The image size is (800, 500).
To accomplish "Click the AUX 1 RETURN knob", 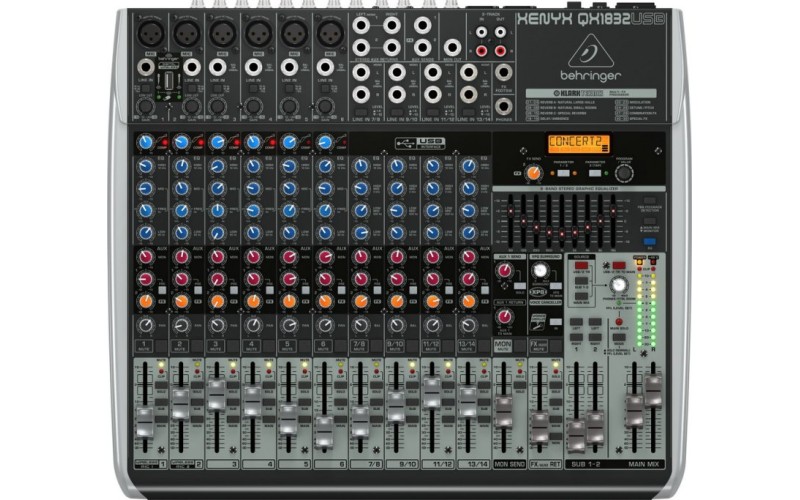I will 504,317.
